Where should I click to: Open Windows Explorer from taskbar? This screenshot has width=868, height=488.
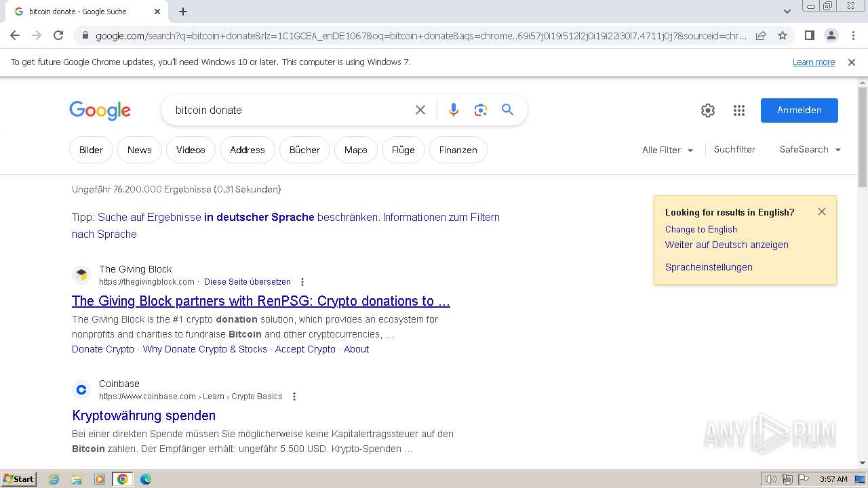point(77,479)
